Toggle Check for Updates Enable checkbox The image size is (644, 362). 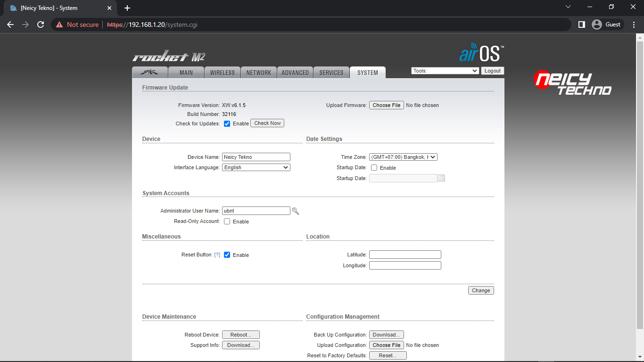coord(227,123)
